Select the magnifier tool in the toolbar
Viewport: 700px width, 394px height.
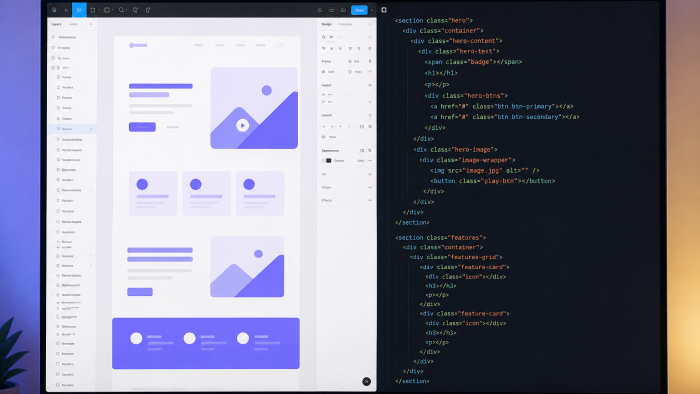point(121,10)
